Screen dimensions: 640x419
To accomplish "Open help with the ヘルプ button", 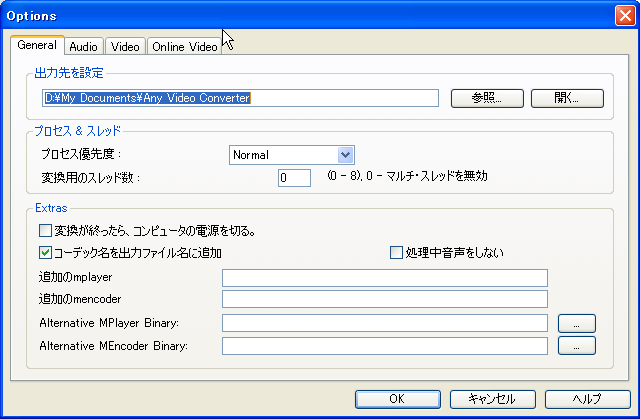I will [x=580, y=399].
